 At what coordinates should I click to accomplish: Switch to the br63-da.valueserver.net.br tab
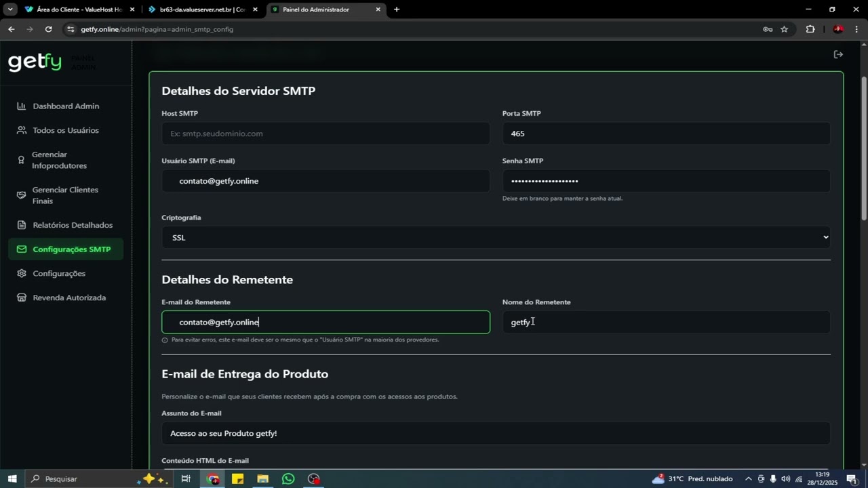(203, 9)
